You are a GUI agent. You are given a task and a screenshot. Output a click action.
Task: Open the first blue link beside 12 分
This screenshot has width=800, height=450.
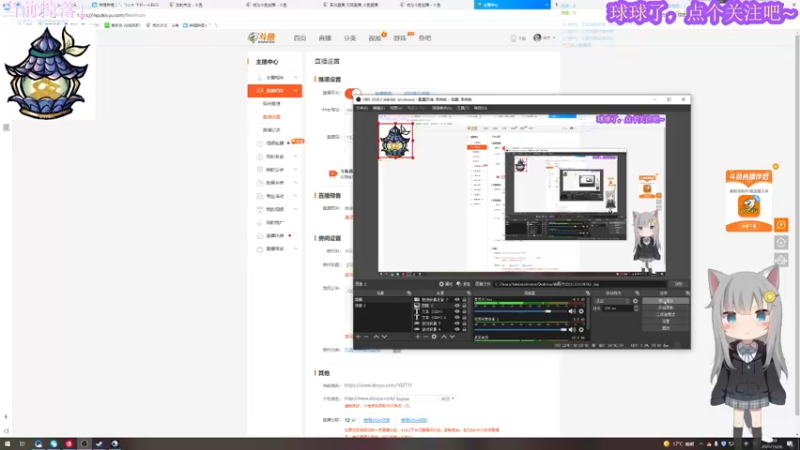pyautogui.click(x=377, y=420)
